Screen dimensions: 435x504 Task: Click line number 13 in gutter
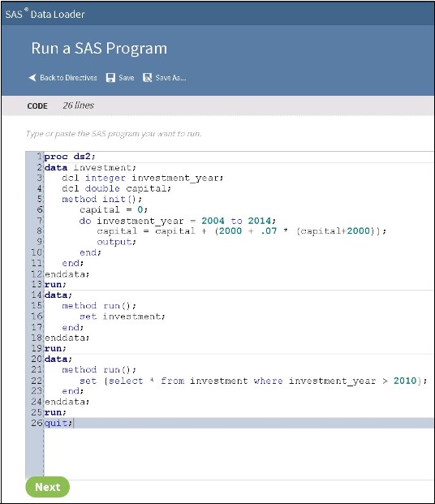[x=37, y=285]
